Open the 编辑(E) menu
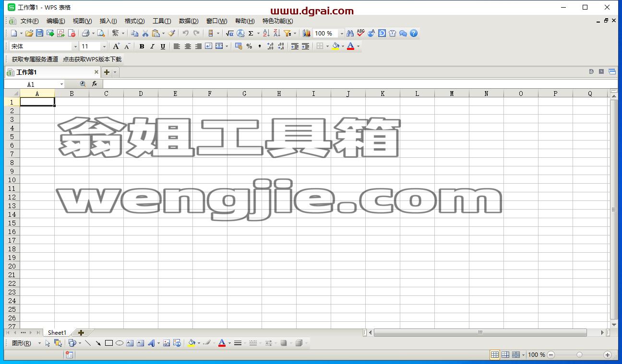Image resolution: width=622 pixels, height=364 pixels. pos(56,21)
